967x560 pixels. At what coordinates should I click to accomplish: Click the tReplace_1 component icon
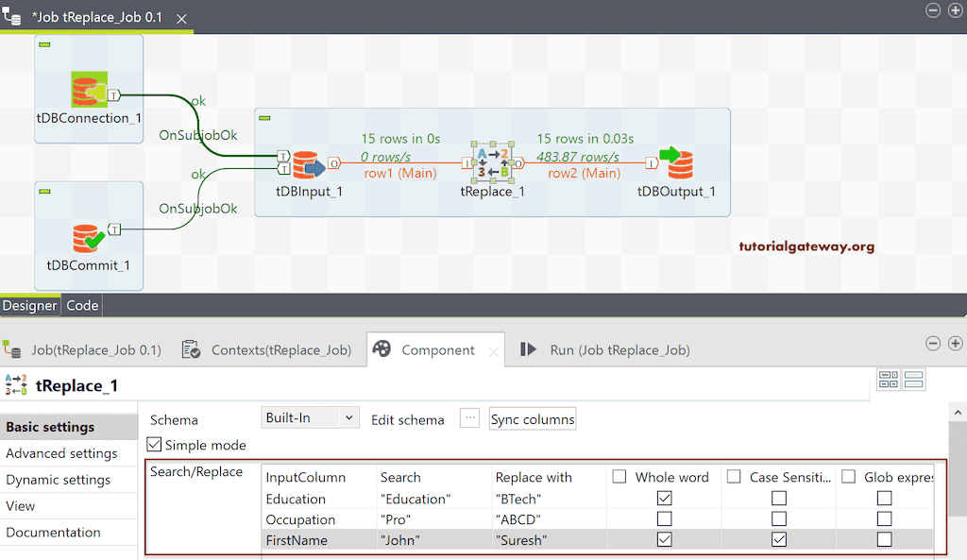pos(492,162)
